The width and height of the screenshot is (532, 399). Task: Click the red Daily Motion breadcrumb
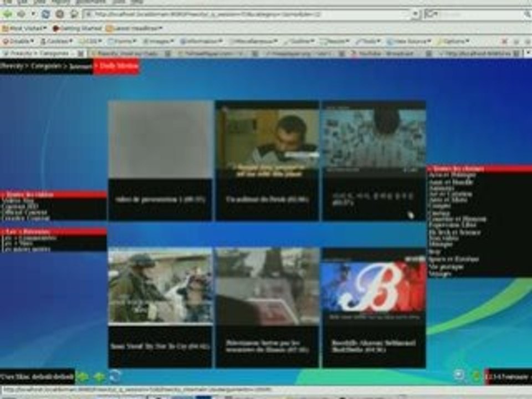click(117, 66)
